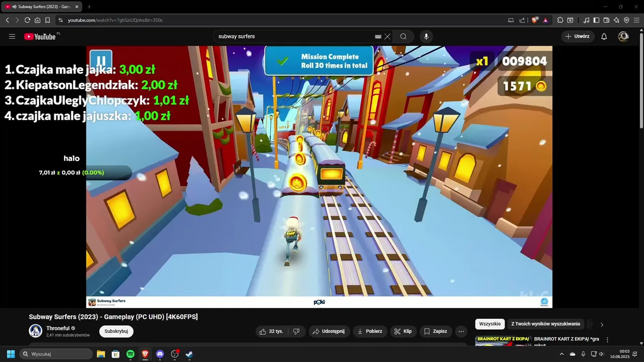The image size is (644, 362).
Task: Open Brave playlist music note icon
Action: click(586, 20)
